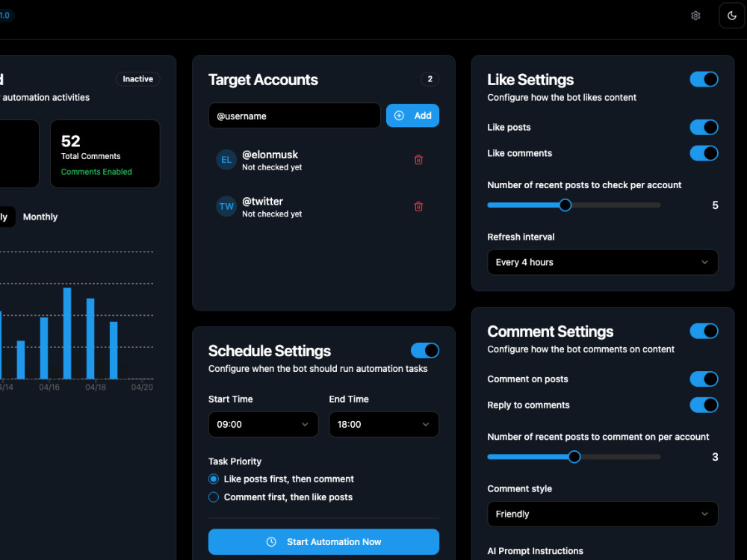Image resolution: width=747 pixels, height=560 pixels.
Task: Click the Target Accounts heading
Action: pyautogui.click(x=263, y=80)
